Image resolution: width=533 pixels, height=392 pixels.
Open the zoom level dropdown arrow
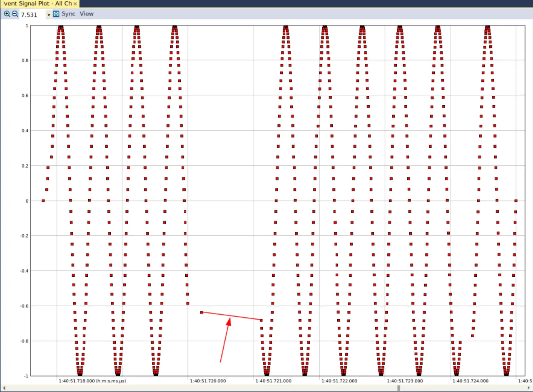click(49, 15)
